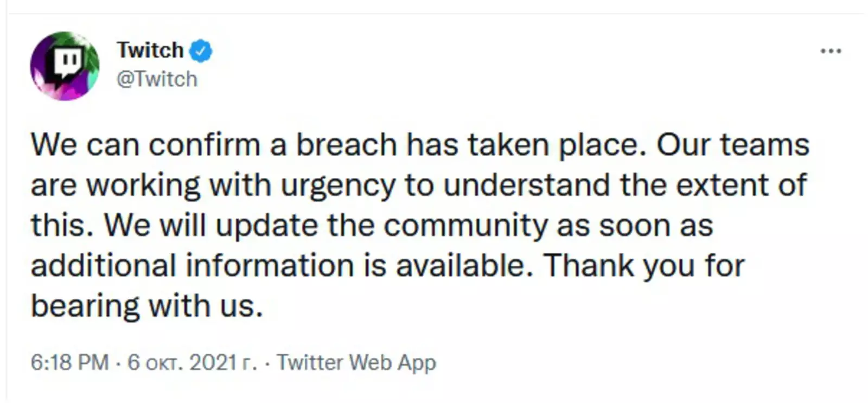This screenshot has height=403, width=868.
Task: Open the three-dot more options menu
Action: (x=831, y=52)
